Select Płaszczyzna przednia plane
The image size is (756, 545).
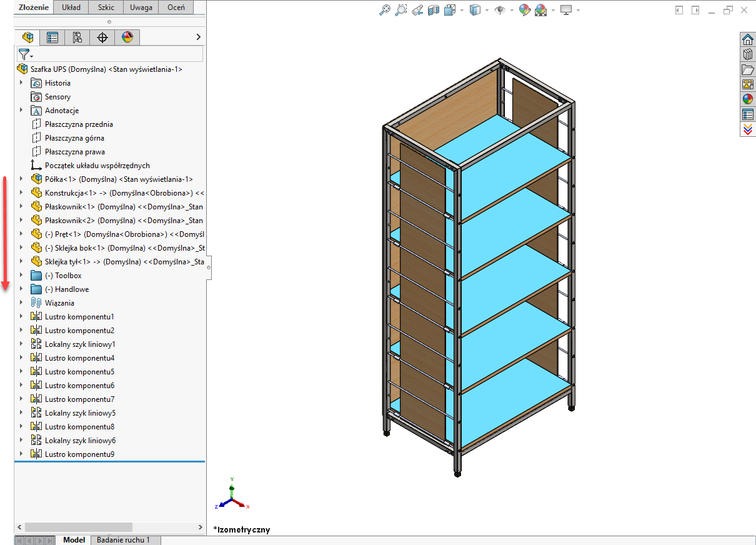click(72, 124)
